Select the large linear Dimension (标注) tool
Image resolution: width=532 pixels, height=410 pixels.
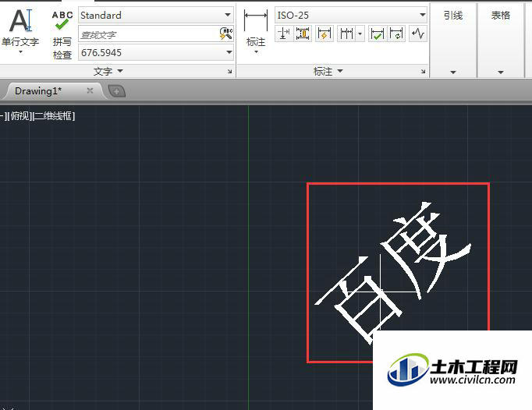click(256, 29)
